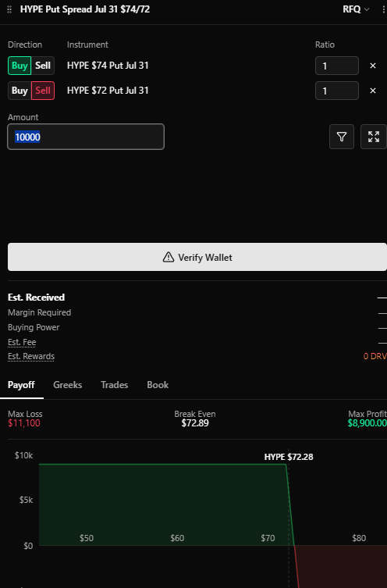Switch to the Greeks tab
387x588 pixels.
tap(67, 385)
